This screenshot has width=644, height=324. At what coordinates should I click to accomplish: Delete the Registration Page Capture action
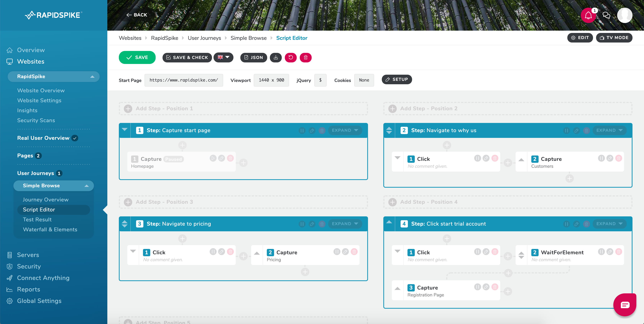pyautogui.click(x=495, y=287)
